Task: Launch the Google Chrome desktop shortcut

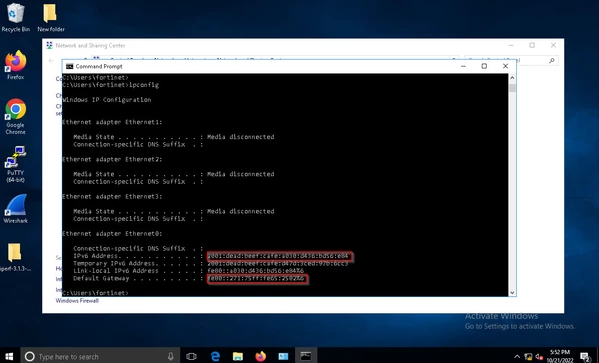Action: (15, 117)
